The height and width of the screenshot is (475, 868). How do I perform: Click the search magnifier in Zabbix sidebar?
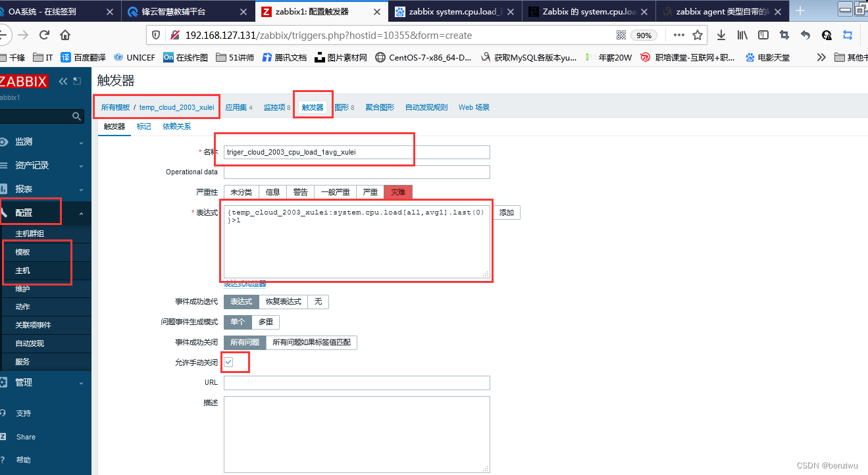pyautogui.click(x=77, y=116)
